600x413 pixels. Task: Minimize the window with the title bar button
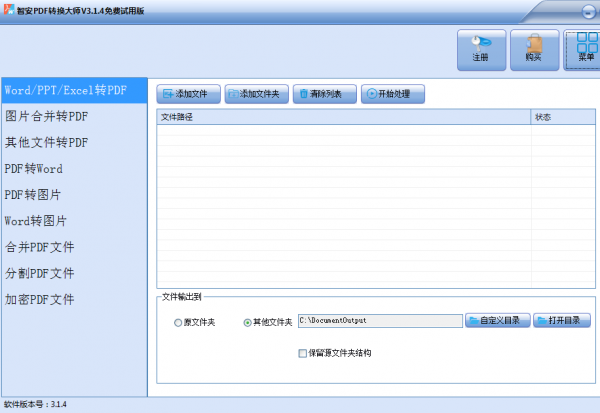tap(588, 11)
